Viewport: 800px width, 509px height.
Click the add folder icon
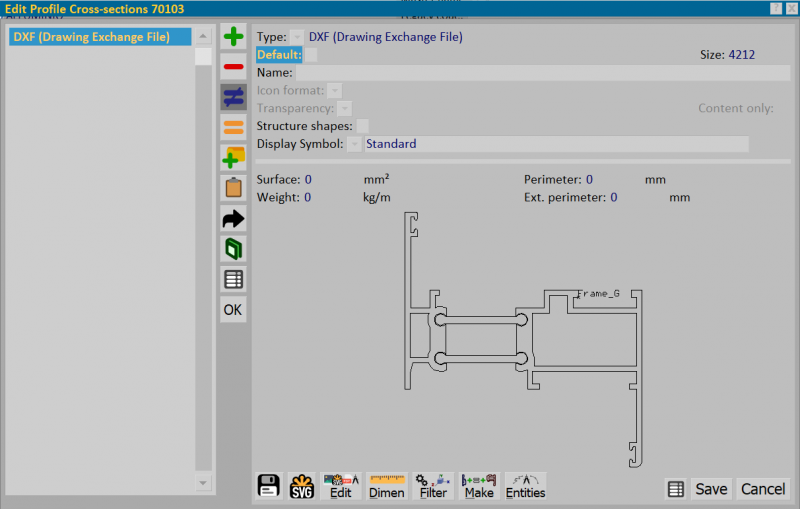click(x=234, y=158)
